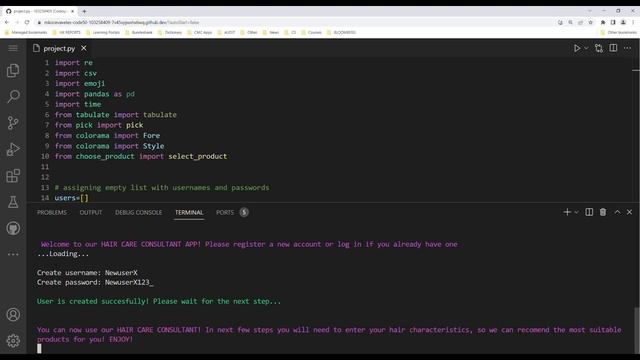Open the CMC Apps bookmark folder
Viewport: 640px width, 360px height.
(199, 32)
